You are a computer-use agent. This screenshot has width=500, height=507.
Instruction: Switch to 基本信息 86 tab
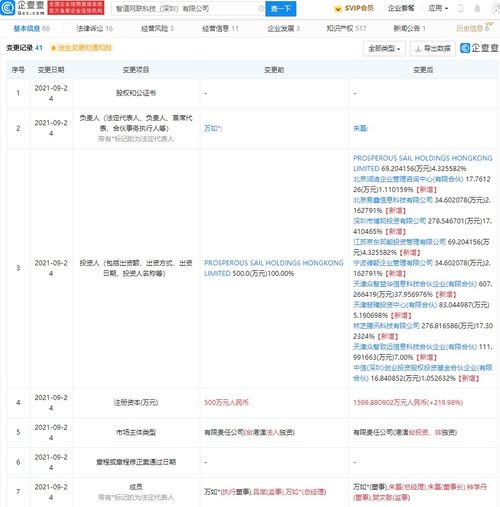point(32,28)
